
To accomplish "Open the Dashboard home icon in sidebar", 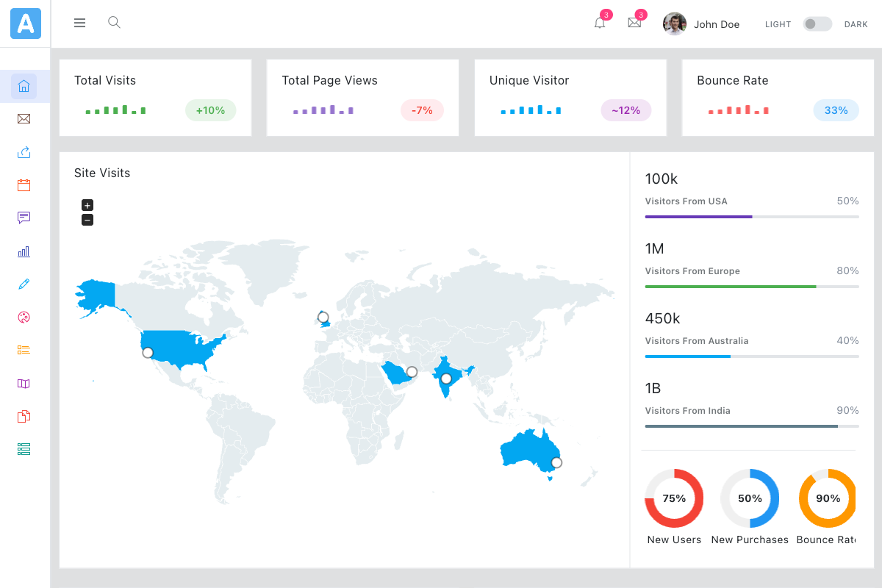I will click(x=24, y=85).
